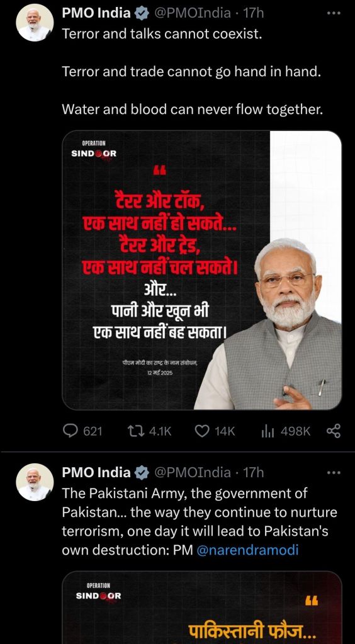Screen dimensions: 355x644
Task: Open @PMOIndia handle on second tweet
Action: pos(193,473)
